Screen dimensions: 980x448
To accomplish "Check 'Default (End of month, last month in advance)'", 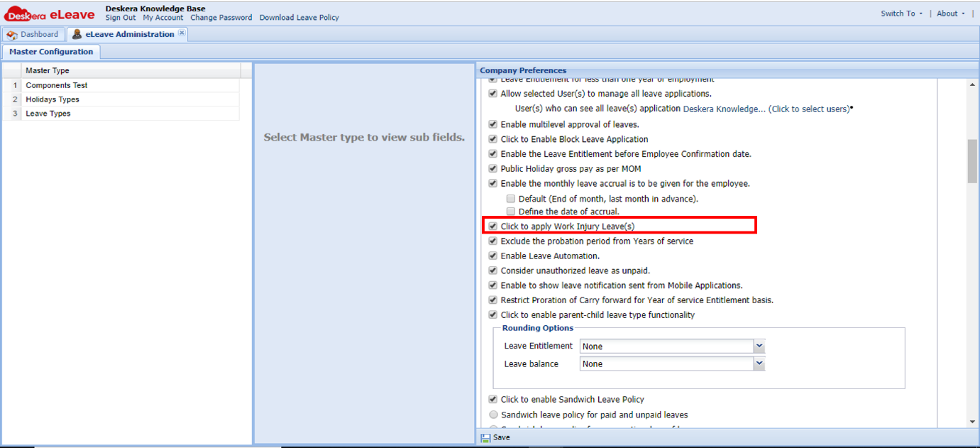I will click(510, 199).
